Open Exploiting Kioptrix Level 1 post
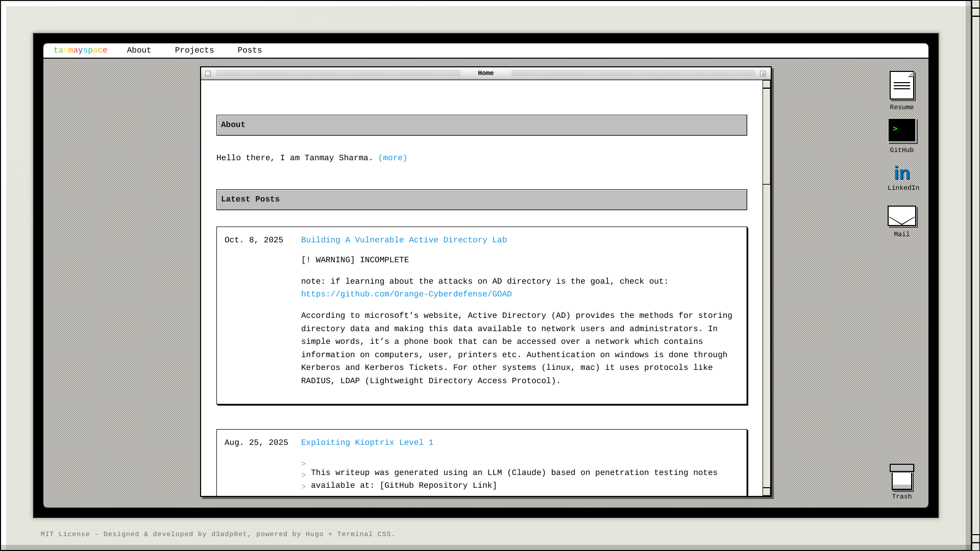This screenshot has height=551, width=980. pos(366,443)
